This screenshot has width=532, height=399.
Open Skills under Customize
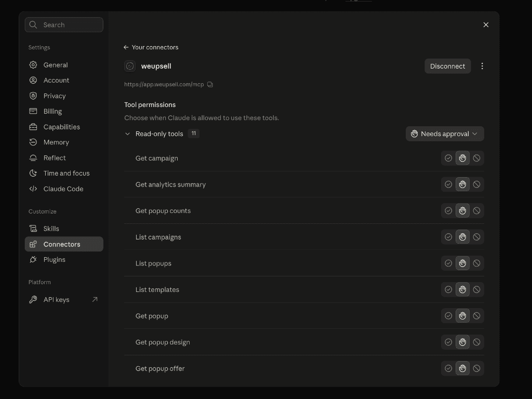click(x=64, y=229)
